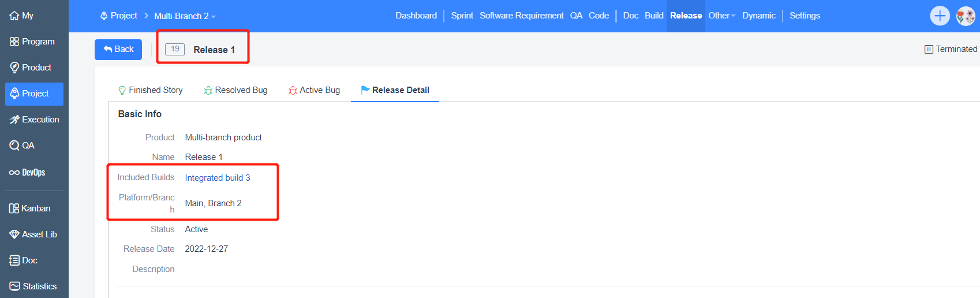The width and height of the screenshot is (980, 298).
Task: Open the Dashboard top navigation item
Action: 416,16
